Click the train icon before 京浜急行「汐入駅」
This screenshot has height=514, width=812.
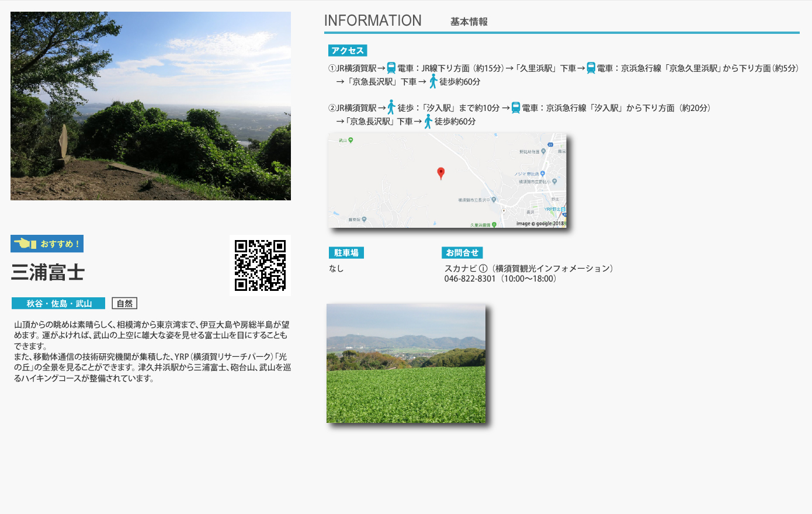515,107
